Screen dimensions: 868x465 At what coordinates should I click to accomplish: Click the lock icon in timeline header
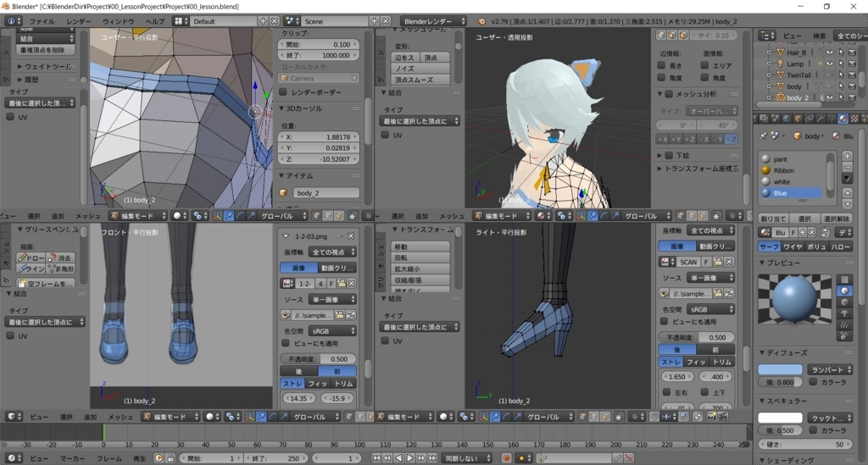click(x=170, y=458)
